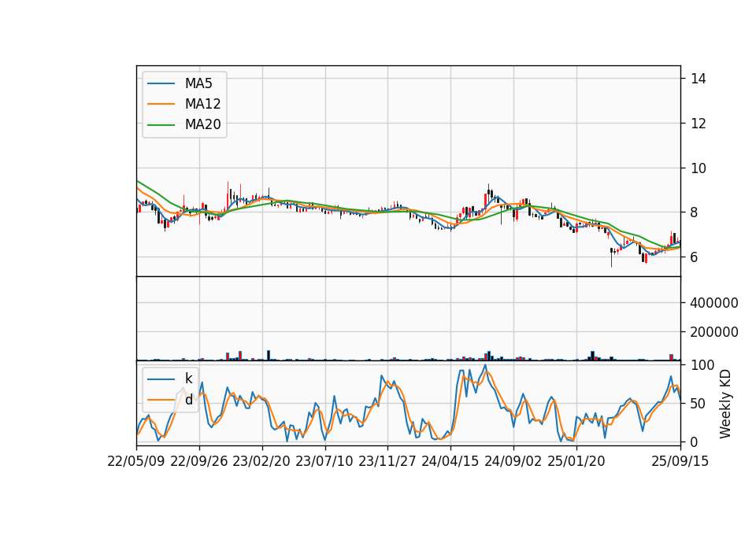Click the orange MA12 legend line sample
This screenshot has height=543, width=756.
tap(161, 104)
